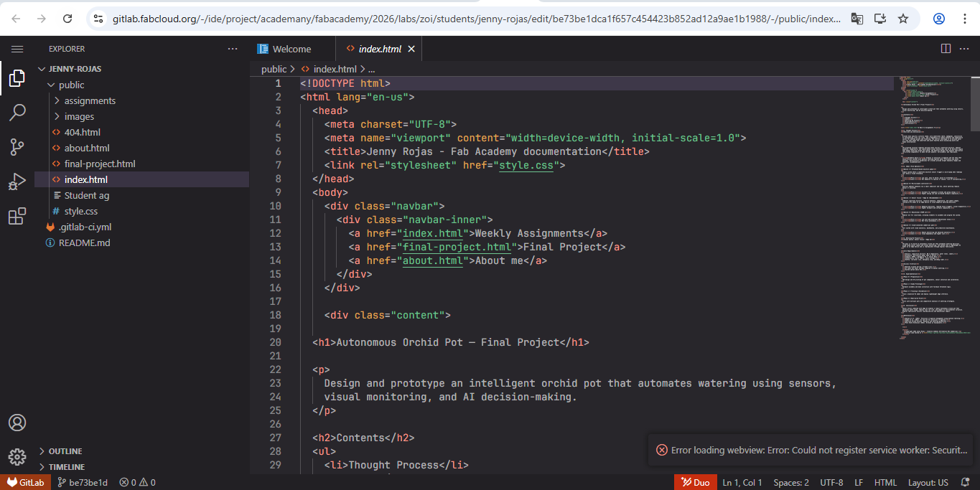
Task: Open the Source Control view
Action: [17, 147]
